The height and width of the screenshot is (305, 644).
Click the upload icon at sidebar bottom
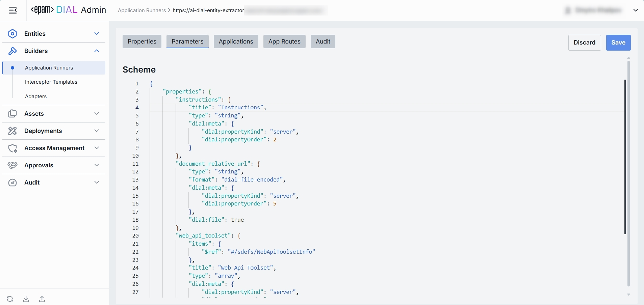coord(42,299)
